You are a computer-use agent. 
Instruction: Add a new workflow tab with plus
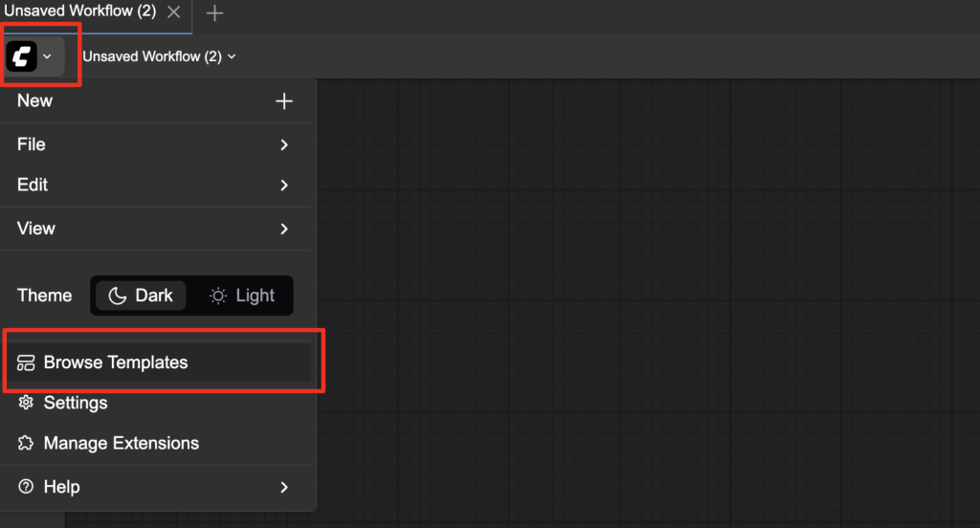[215, 13]
